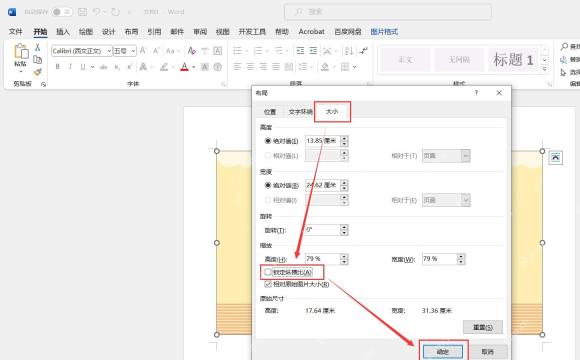Toggle the AutoSave switch in the title bar
The height and width of the screenshot is (360, 580).
62,12
